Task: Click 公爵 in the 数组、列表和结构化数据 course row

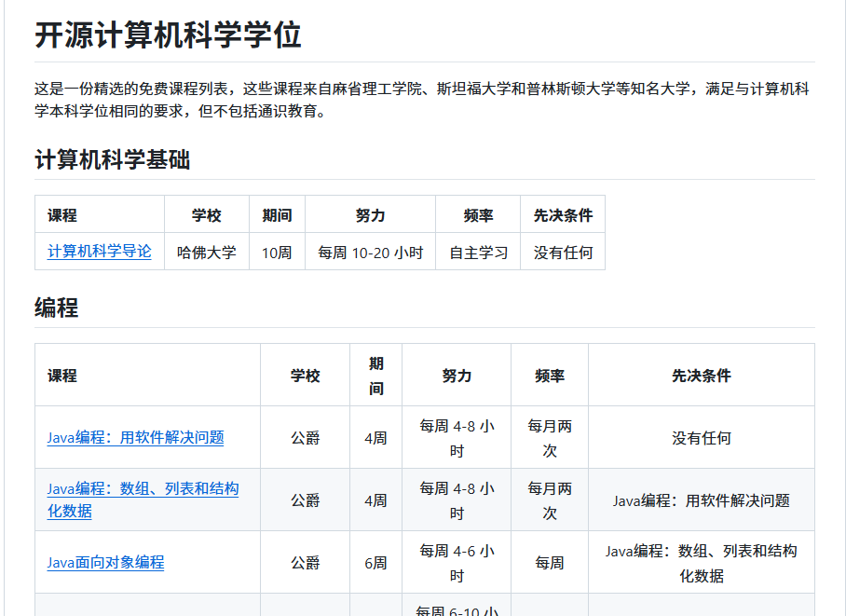Action: pyautogui.click(x=306, y=500)
